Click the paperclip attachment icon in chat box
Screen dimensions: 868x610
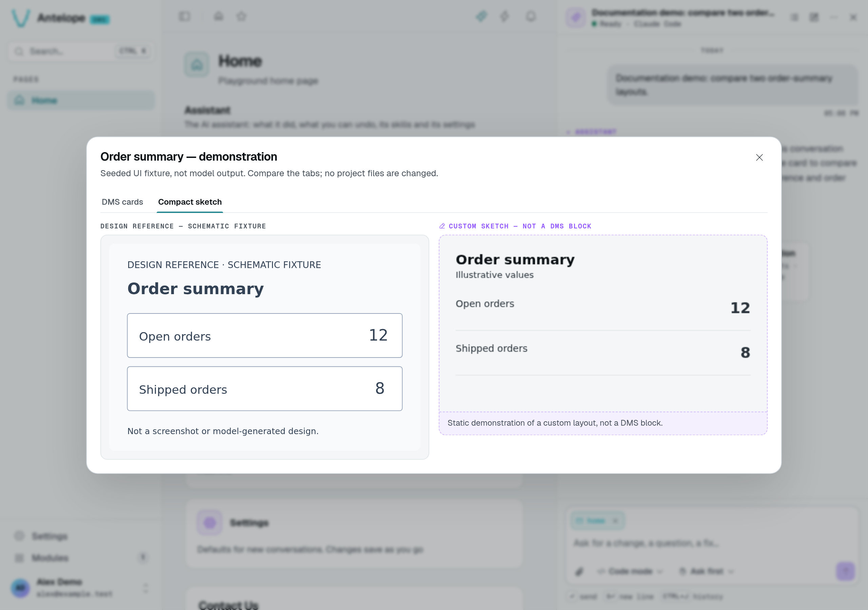579,571
